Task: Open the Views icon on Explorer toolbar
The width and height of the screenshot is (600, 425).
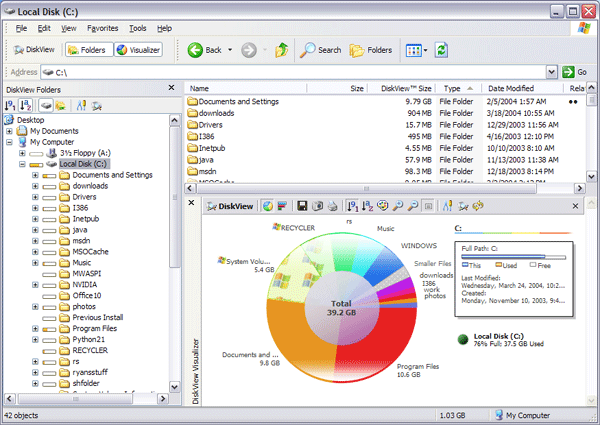Action: click(x=416, y=50)
